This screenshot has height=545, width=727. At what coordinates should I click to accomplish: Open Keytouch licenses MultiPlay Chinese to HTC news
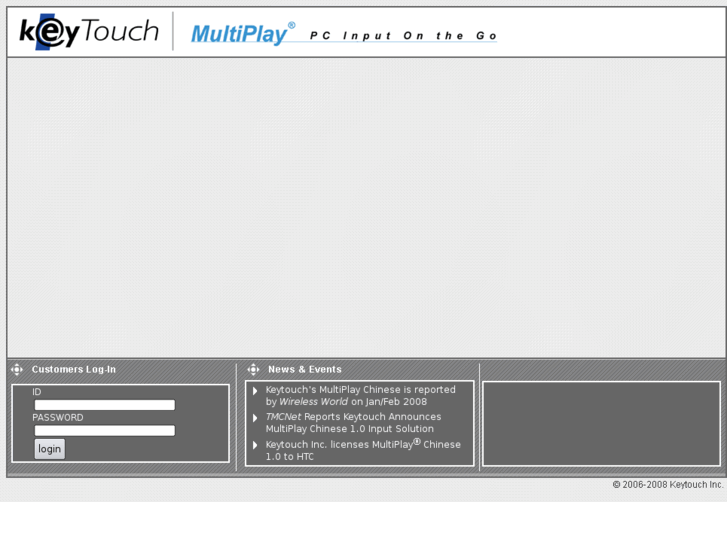pos(363,449)
